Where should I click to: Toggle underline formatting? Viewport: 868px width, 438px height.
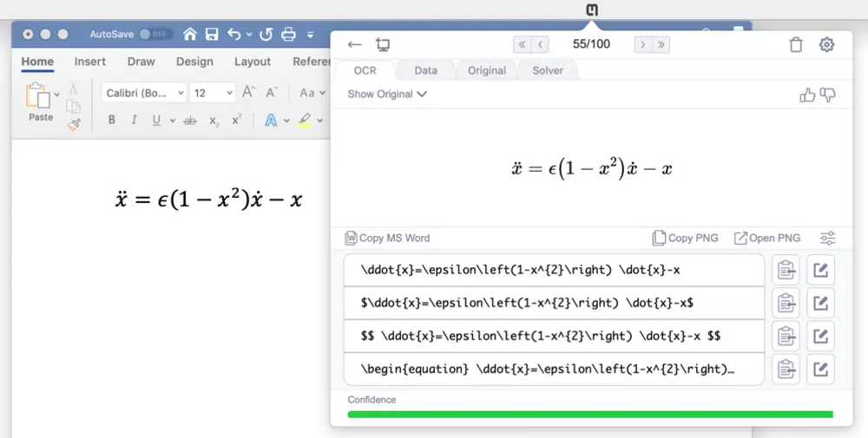pos(156,120)
